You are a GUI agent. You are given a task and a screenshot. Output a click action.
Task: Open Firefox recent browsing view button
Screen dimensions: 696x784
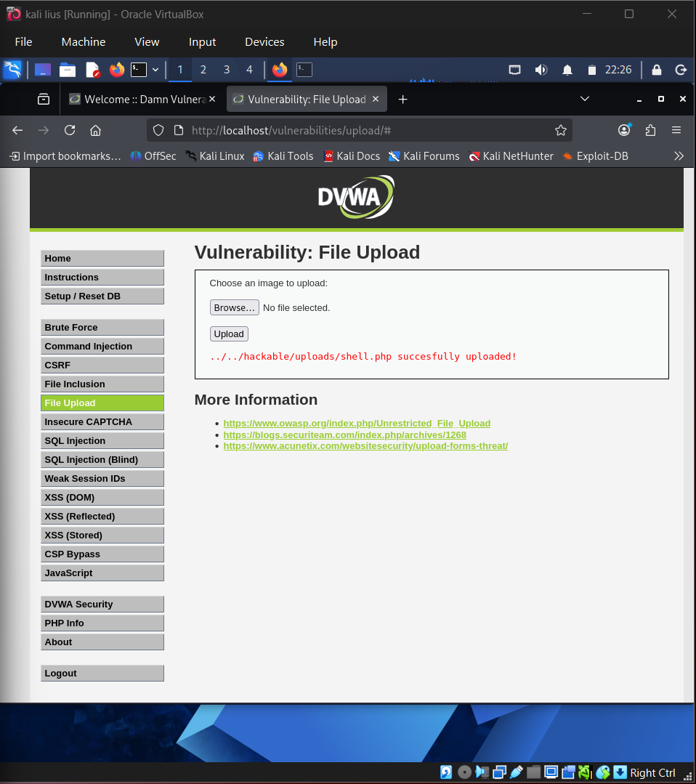[44, 100]
